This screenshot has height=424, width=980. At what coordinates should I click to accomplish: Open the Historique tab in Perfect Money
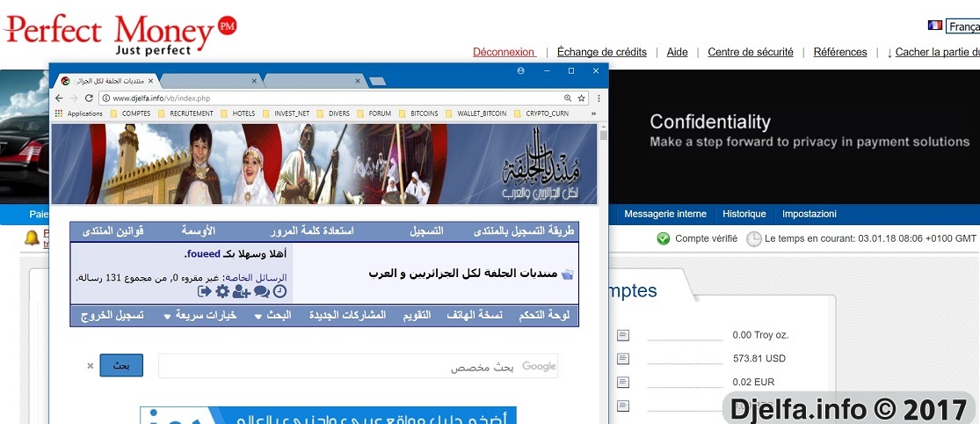coord(744,214)
